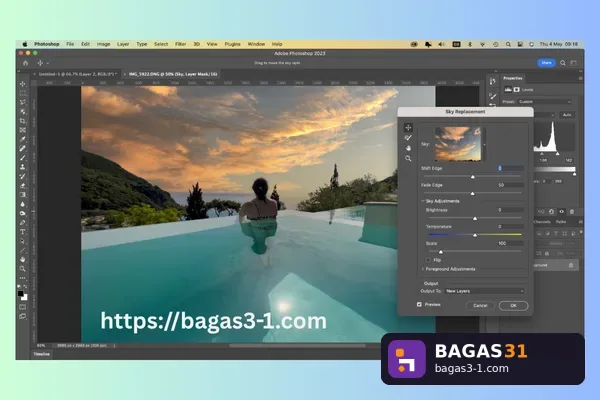Delete adjustment with Properties trash icon
Screen dimensions: 600x400
pos(572,211)
